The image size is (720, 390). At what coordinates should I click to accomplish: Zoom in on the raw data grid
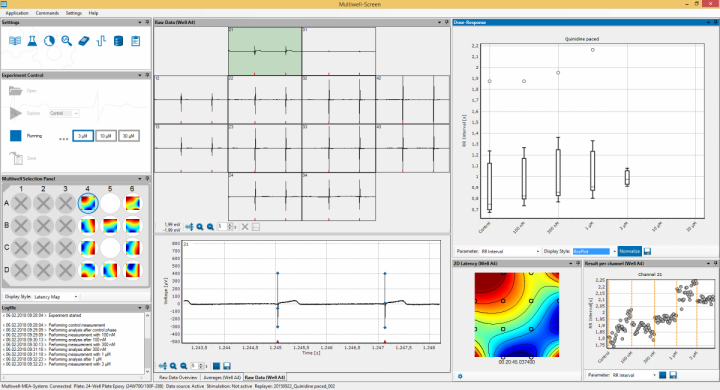[200, 226]
